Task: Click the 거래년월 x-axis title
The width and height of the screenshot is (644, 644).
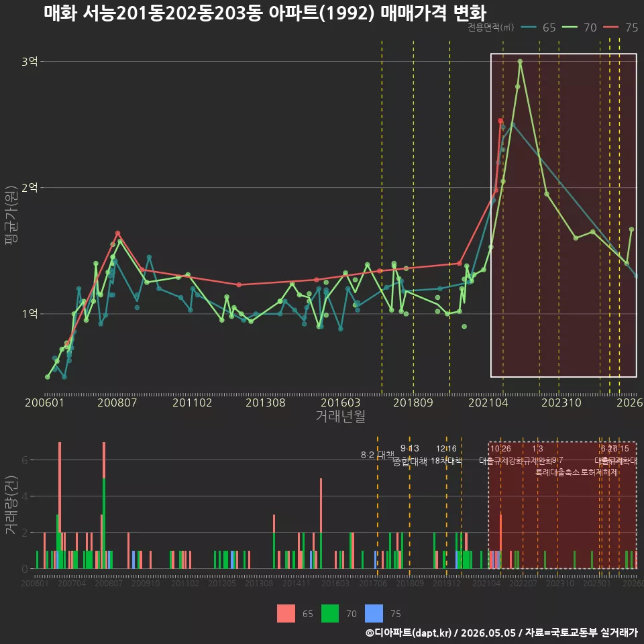Action: click(341, 416)
